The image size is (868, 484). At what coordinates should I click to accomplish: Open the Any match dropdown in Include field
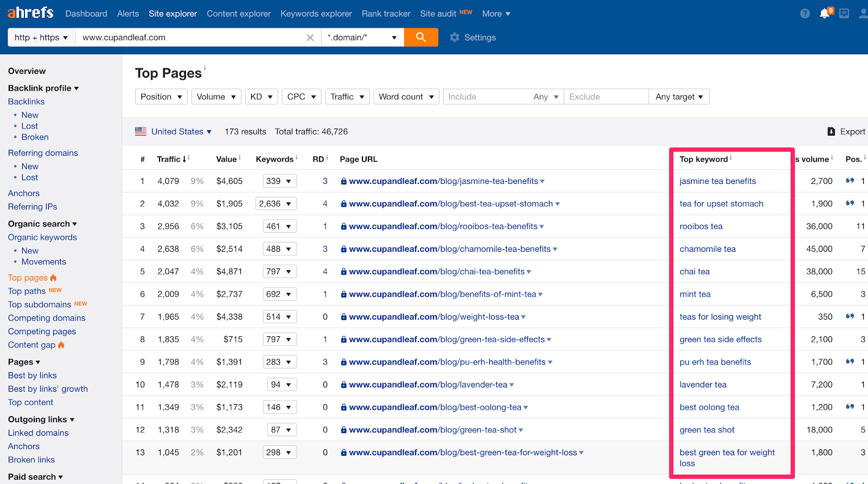[546, 97]
